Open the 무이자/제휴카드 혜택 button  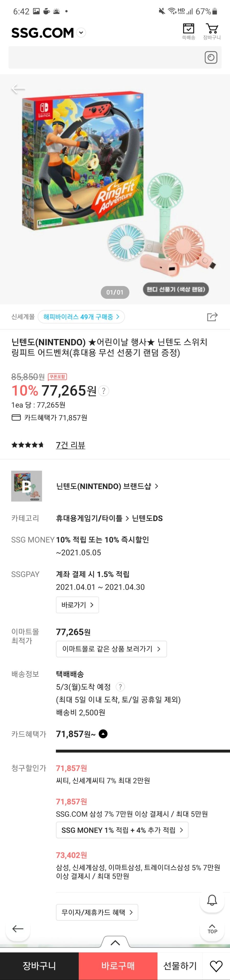click(x=97, y=912)
